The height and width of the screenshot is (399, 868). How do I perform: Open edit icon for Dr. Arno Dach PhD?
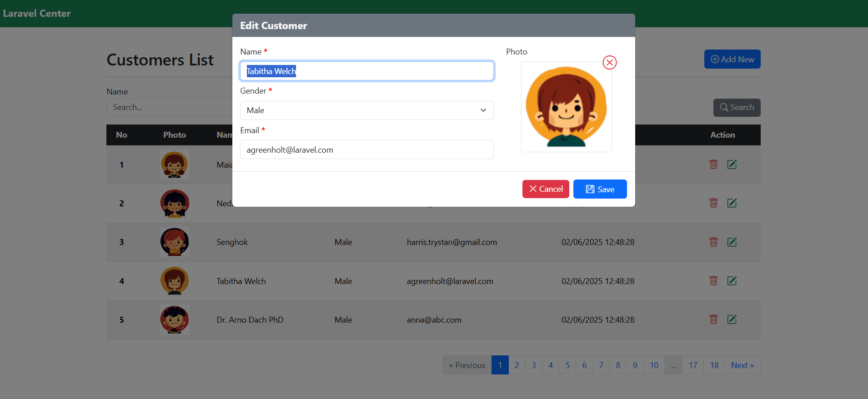click(732, 319)
